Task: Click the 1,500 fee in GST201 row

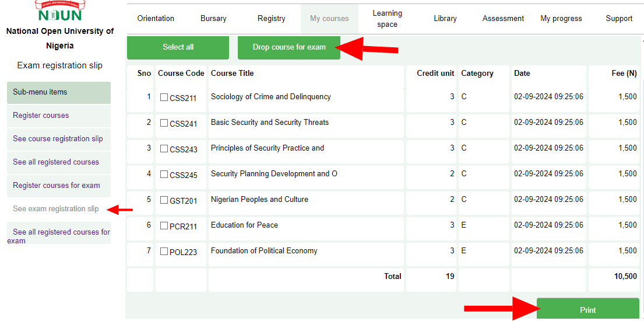Action: point(628,200)
